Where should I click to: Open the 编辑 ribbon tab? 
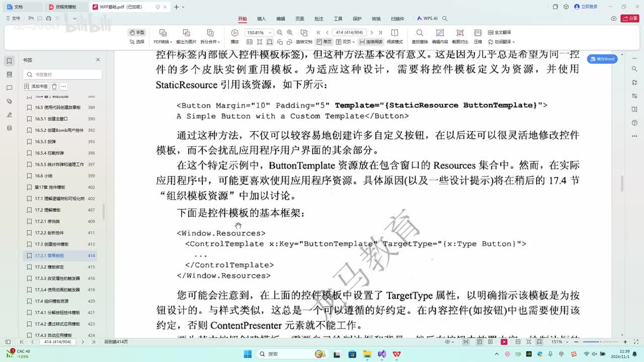[281, 19]
